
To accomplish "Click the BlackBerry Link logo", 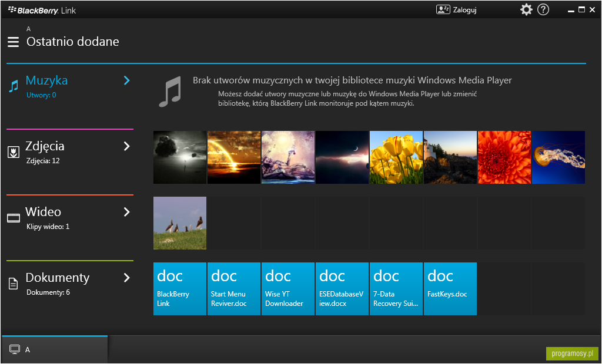I will pos(42,11).
